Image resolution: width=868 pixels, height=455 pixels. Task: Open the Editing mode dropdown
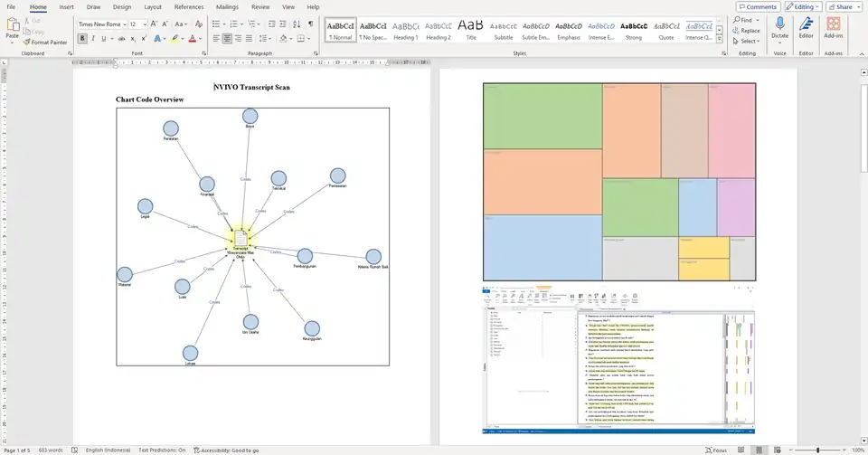[803, 6]
